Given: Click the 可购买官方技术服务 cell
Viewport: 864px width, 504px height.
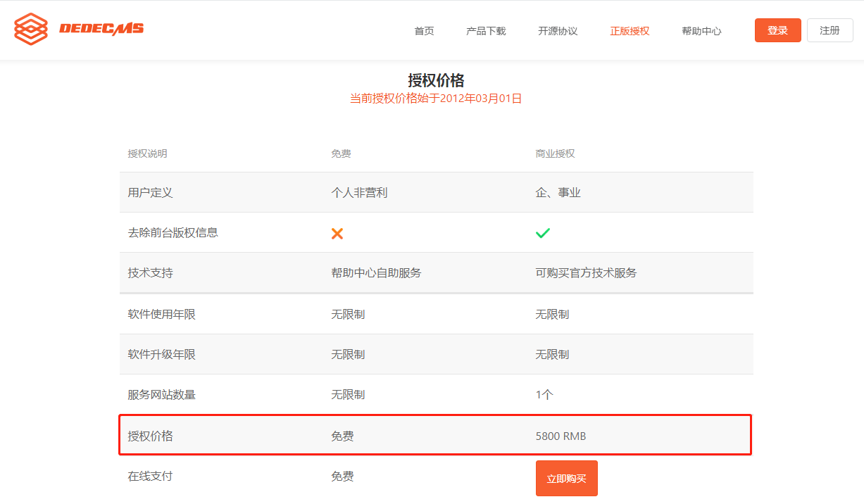Looking at the screenshot, I should pos(586,272).
